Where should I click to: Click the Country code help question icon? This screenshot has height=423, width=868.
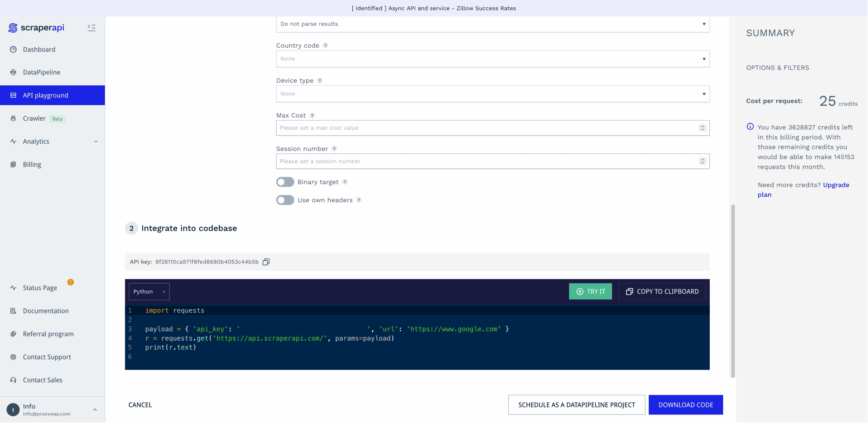click(x=325, y=45)
